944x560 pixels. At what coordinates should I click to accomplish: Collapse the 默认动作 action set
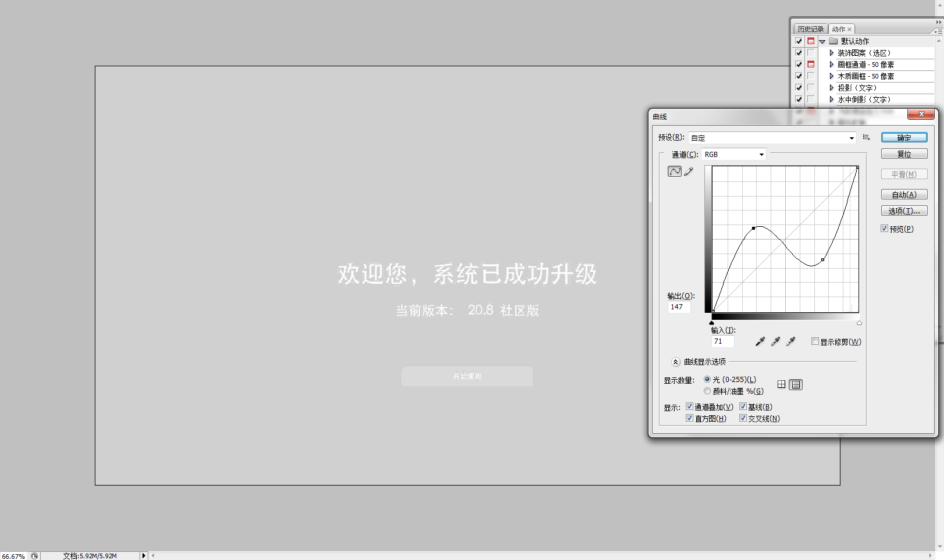(x=822, y=42)
